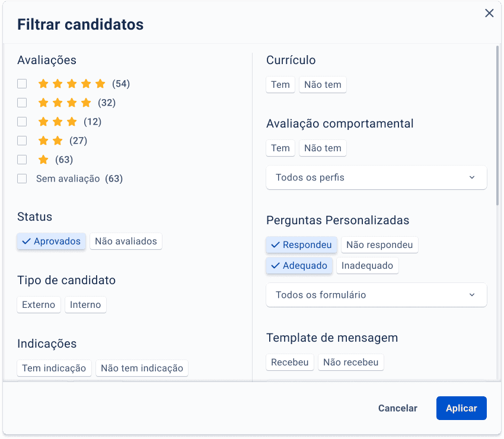Unselect the Respondeu filter chip
The height and width of the screenshot is (439, 504).
[302, 245]
